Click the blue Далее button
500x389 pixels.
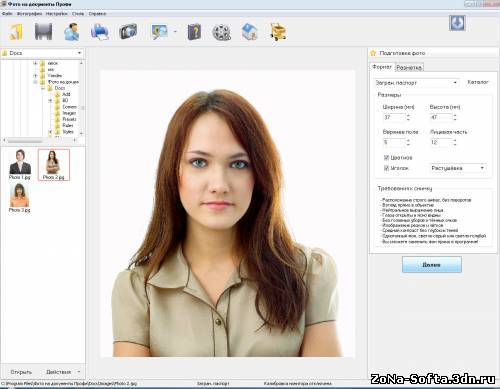[x=432, y=264]
